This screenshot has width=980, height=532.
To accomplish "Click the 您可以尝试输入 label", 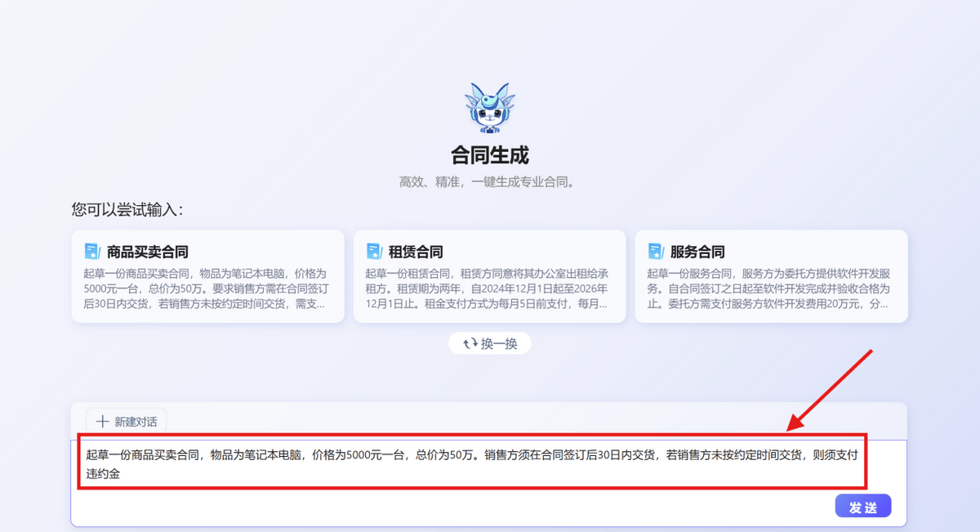I will click(127, 210).
